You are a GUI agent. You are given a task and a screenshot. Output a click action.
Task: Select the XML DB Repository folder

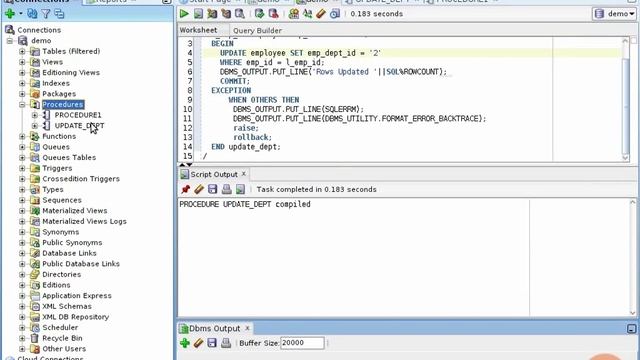76,317
